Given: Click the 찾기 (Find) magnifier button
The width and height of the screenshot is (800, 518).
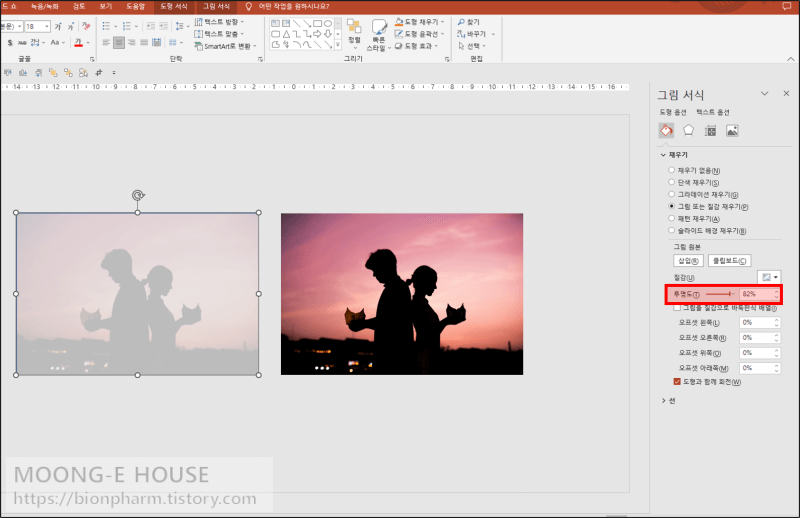Looking at the screenshot, I should (x=469, y=22).
